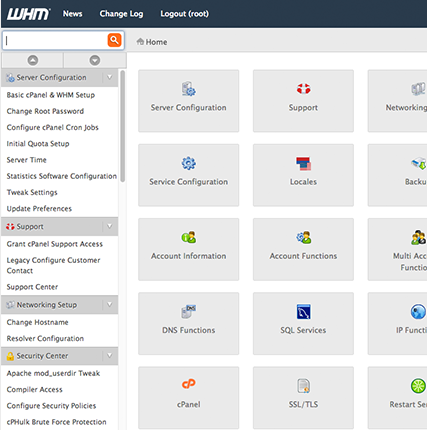Open Basic cPanel & WHM Setup
Screen dimensions: 427x430
(x=51, y=95)
